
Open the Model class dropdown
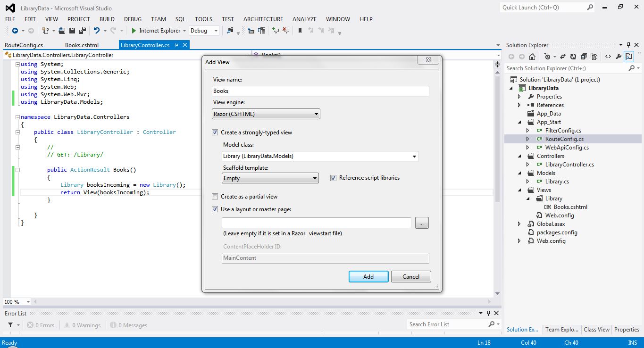320,156
